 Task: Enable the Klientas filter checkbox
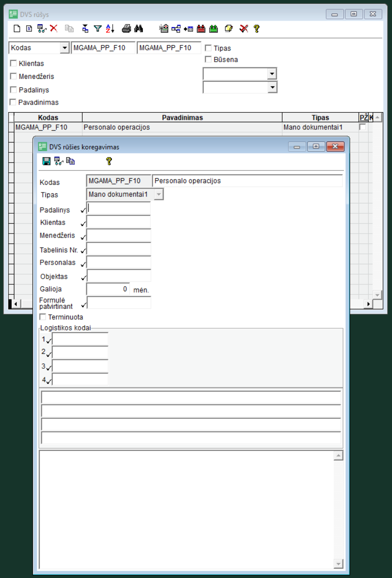(13, 64)
